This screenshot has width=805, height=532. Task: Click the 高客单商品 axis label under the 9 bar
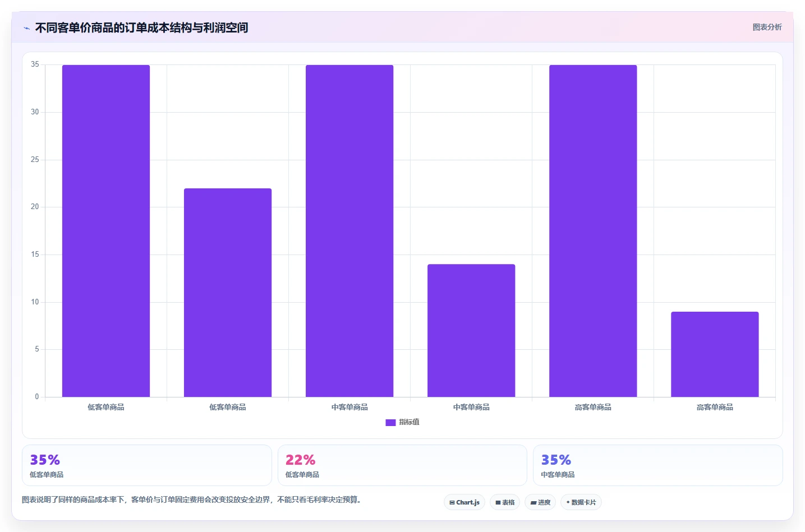(715, 407)
